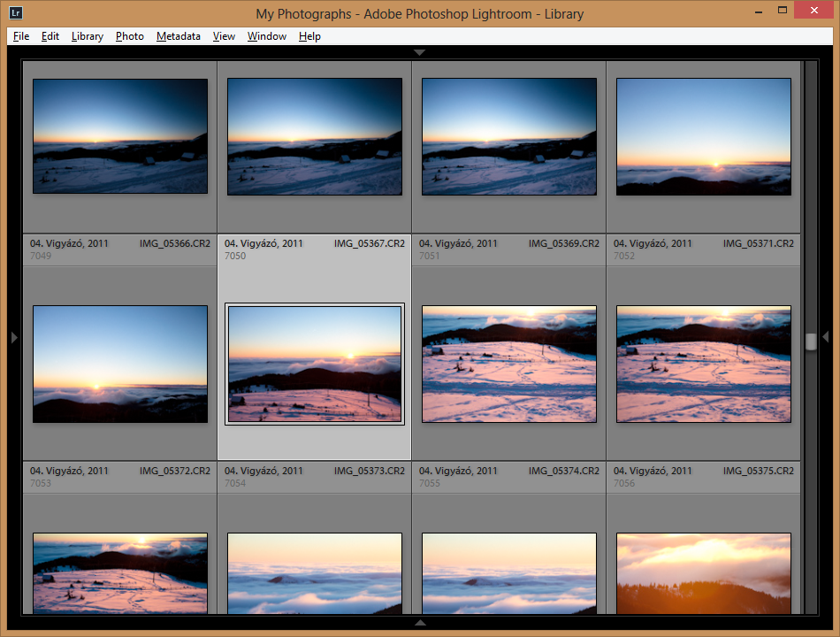Open the Metadata menu
The height and width of the screenshot is (637, 840).
tap(179, 36)
